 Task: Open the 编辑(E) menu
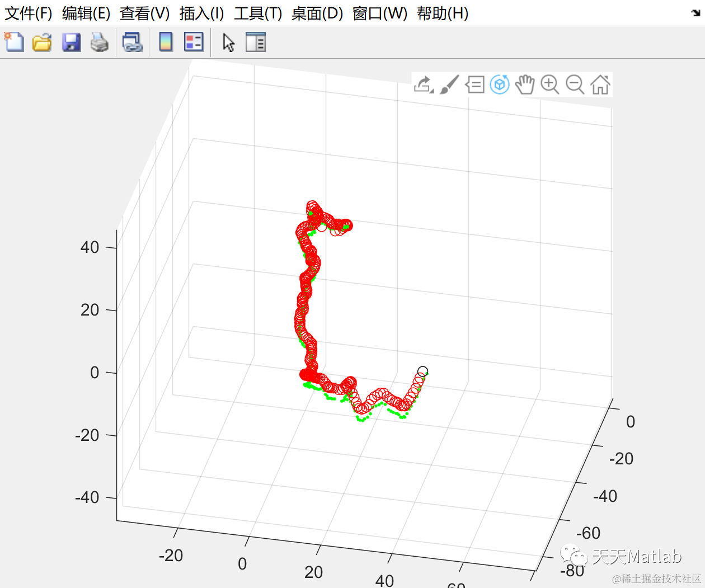tap(86, 13)
